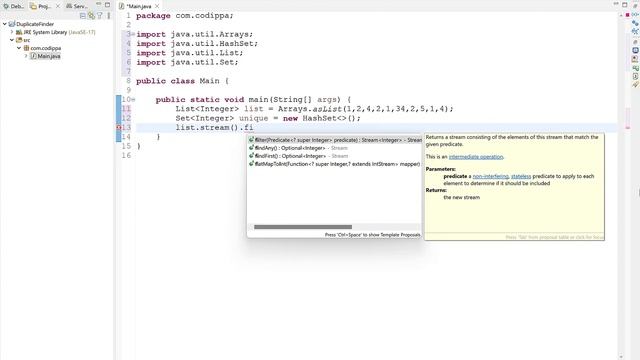Collapse all in Project Explorer

coord(82,16)
